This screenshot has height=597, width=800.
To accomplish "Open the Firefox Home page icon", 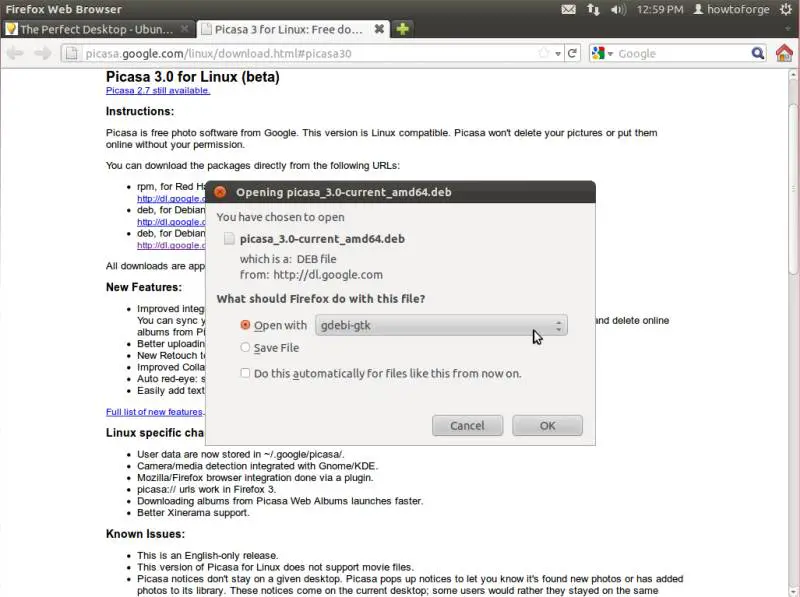I will click(784, 53).
